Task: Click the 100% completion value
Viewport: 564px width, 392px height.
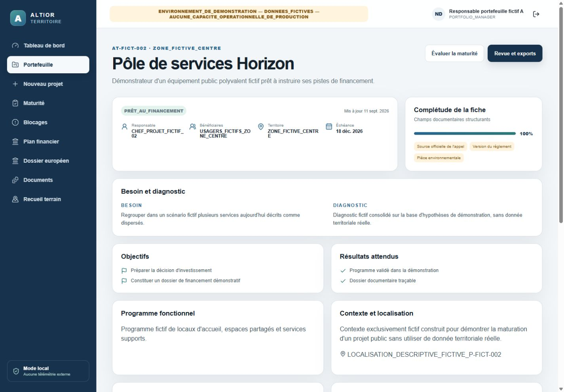Action: point(526,134)
